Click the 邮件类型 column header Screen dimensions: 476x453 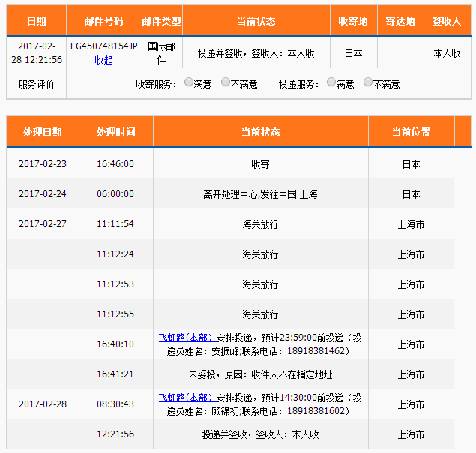coord(162,21)
